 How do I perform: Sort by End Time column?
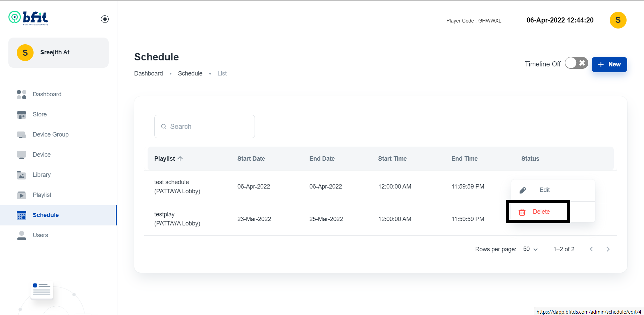465,159
